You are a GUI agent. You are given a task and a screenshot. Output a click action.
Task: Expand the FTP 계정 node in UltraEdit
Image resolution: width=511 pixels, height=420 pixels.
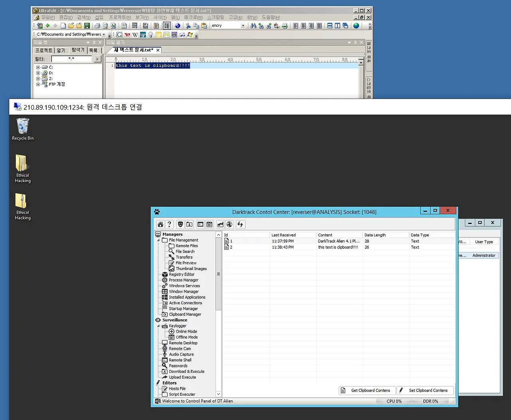(x=38, y=84)
